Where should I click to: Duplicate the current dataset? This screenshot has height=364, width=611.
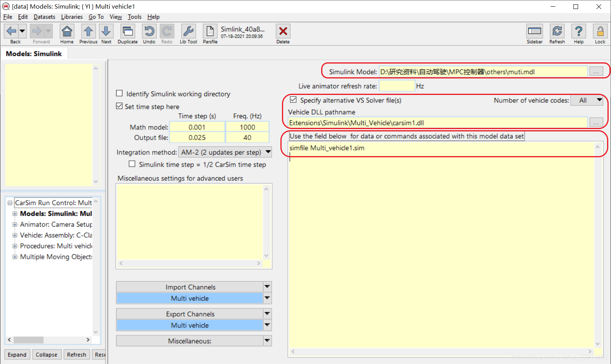click(127, 31)
